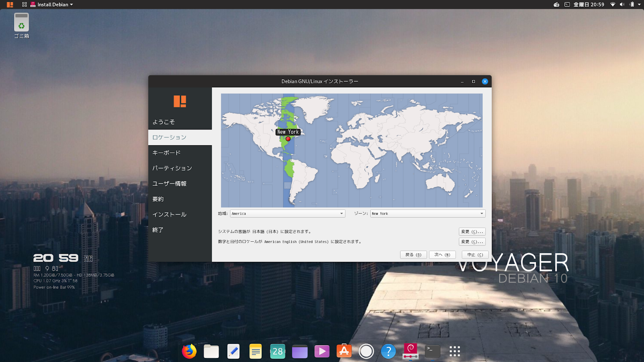Viewport: 644px width, 362px height.
Task: Click the Calamares logo in installer sidebar
Action: coord(180,101)
